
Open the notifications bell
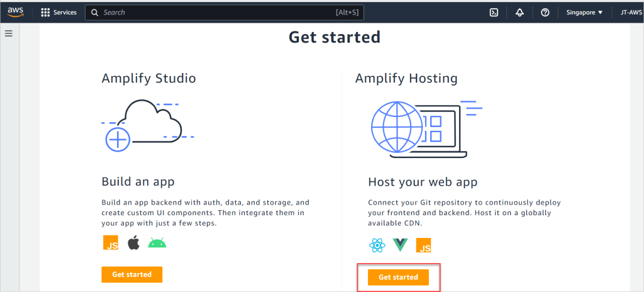click(519, 13)
